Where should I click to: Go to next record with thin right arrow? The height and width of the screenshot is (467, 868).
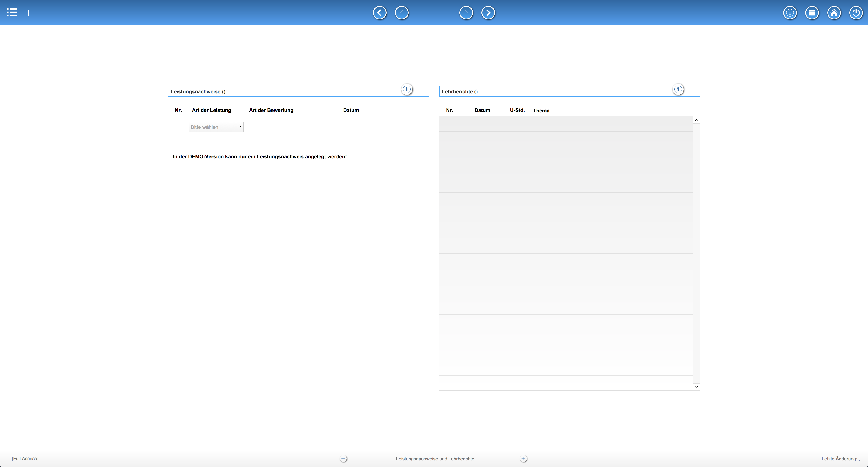466,13
